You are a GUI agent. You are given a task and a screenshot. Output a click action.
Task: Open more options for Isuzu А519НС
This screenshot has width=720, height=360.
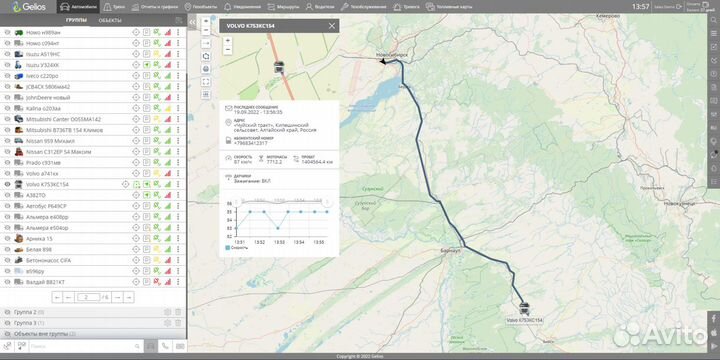pos(178,54)
